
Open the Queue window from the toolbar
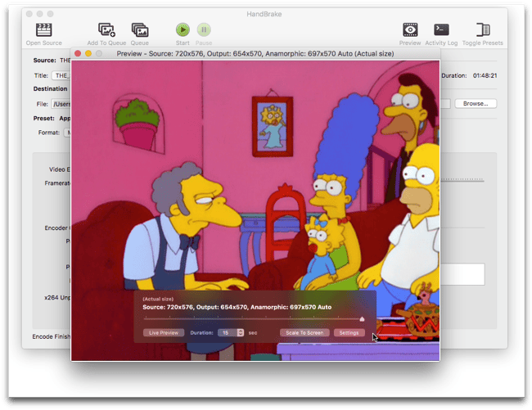tap(140, 30)
